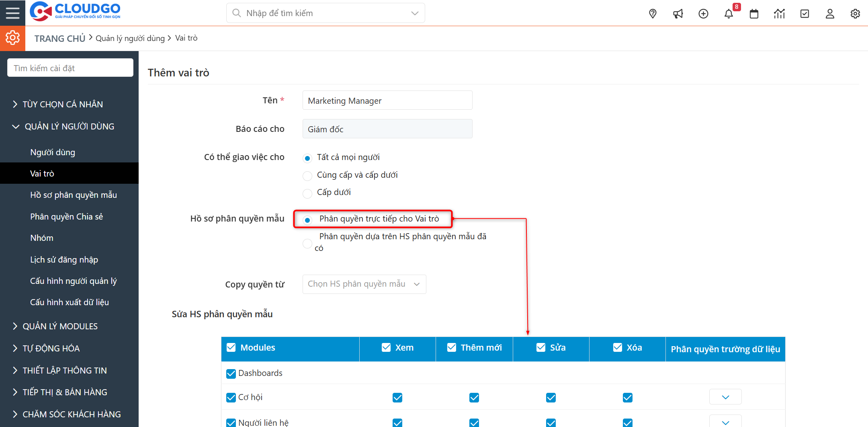Uncheck the Dashboards module checkbox

click(x=231, y=374)
